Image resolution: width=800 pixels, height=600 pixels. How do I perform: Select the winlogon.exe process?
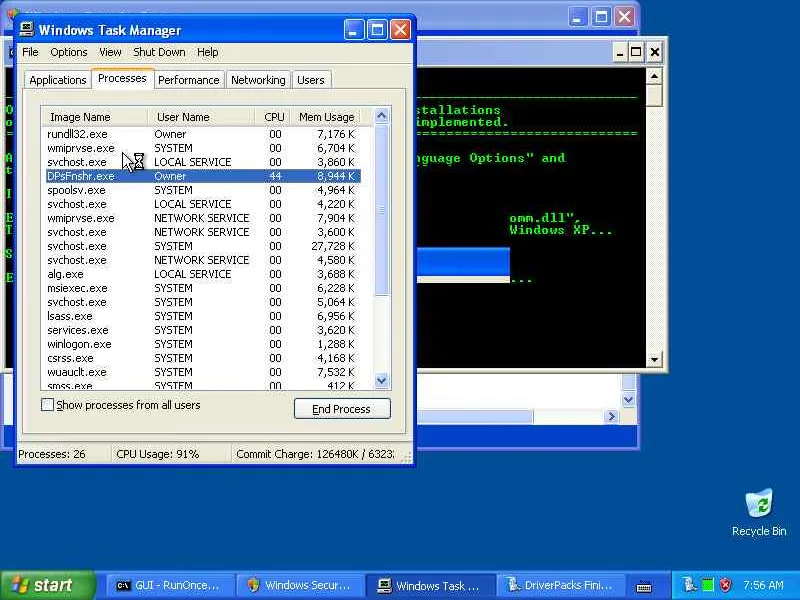(202, 344)
